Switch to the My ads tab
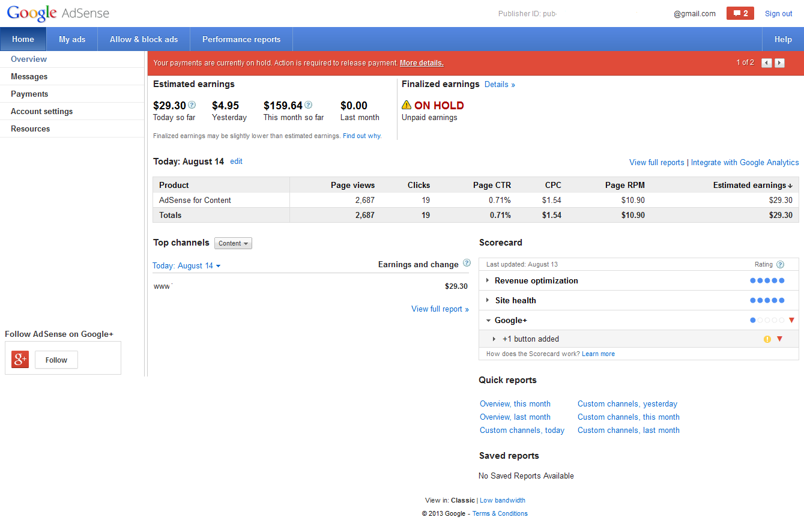The image size is (804, 532). click(72, 39)
